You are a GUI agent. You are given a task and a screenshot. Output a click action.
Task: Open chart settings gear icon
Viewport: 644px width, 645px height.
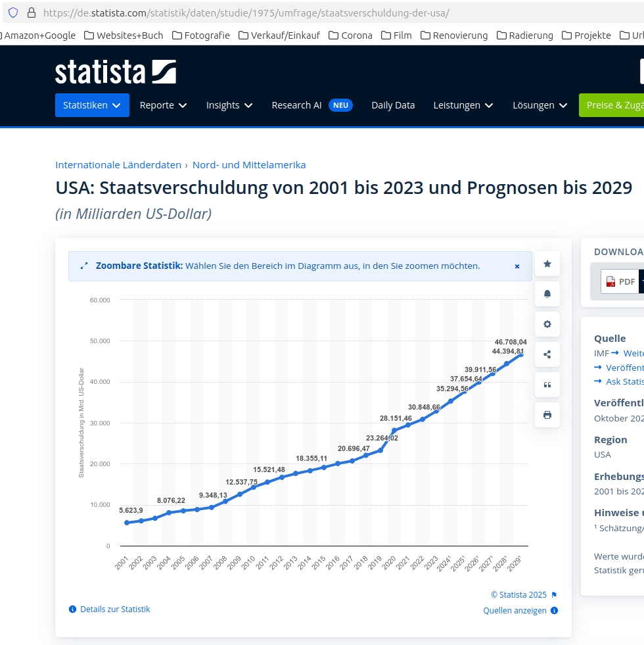(x=547, y=324)
